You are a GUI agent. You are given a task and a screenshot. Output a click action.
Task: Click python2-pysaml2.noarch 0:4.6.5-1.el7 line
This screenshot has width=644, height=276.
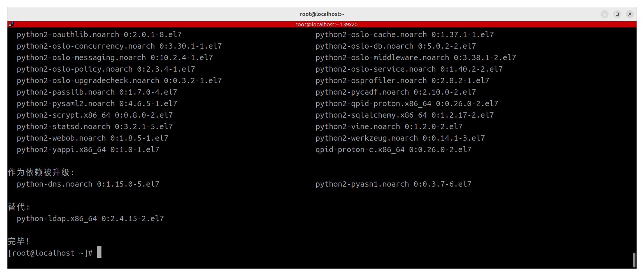[x=97, y=103]
